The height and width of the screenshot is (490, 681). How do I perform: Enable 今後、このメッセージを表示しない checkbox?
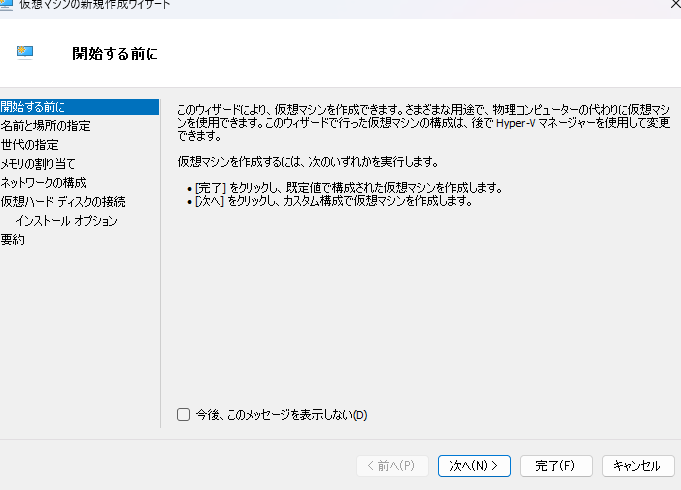coord(183,415)
